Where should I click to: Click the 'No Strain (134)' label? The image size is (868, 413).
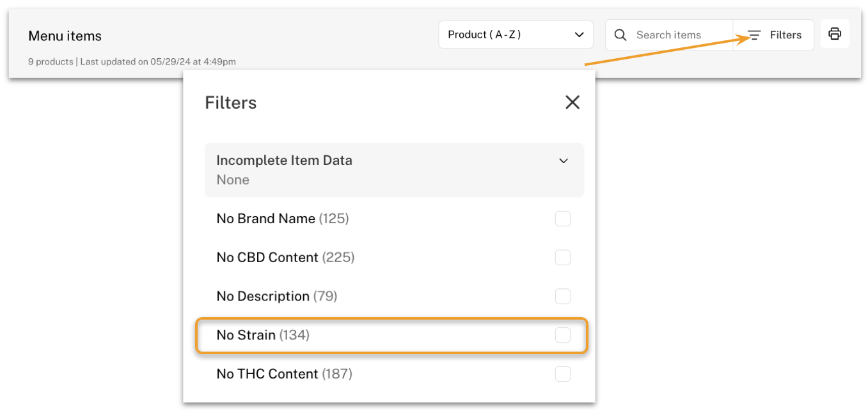[x=263, y=335]
